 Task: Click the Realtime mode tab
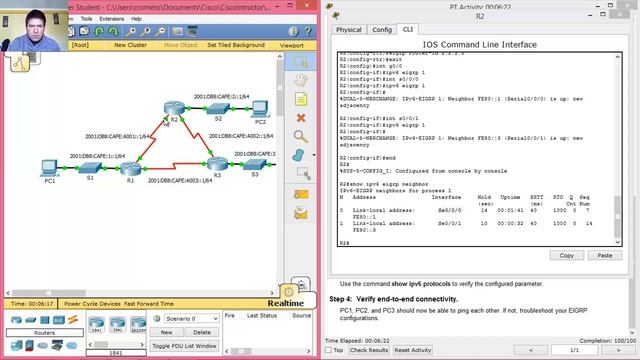286,303
